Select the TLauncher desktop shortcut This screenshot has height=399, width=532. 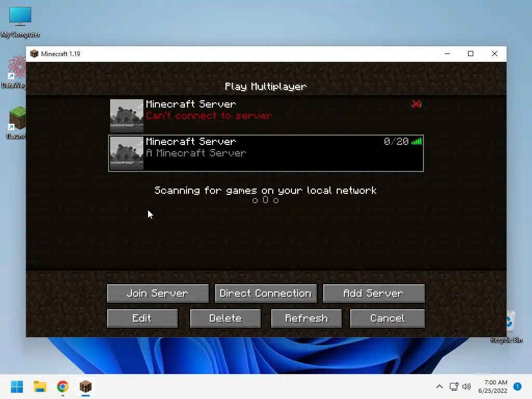tap(15, 123)
